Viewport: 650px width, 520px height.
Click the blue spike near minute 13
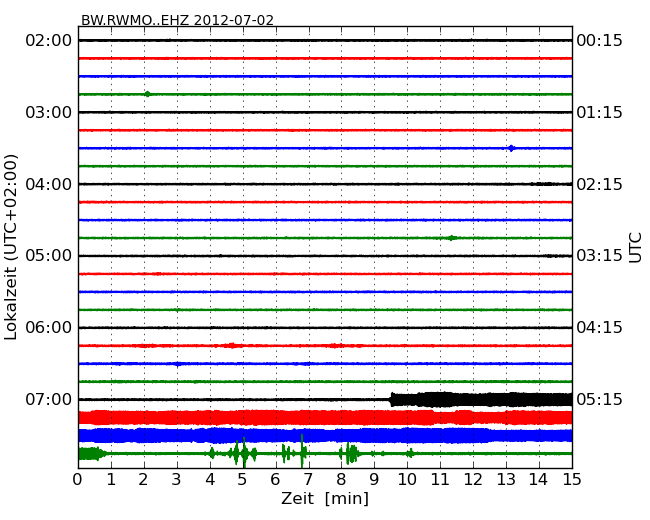pyautogui.click(x=511, y=148)
